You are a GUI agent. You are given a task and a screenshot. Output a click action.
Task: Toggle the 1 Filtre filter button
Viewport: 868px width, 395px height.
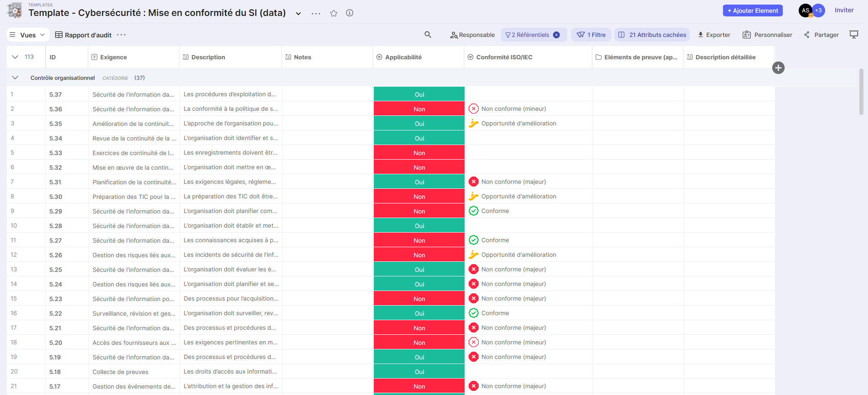click(591, 35)
